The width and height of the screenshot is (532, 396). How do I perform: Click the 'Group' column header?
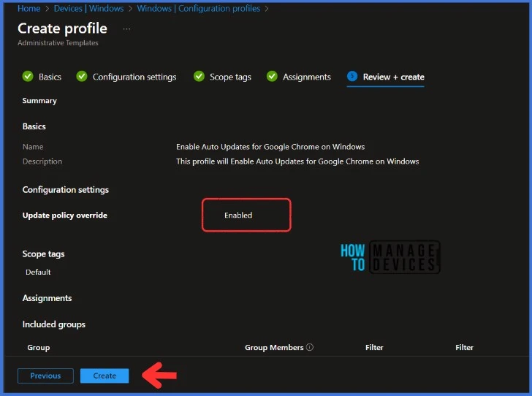pyautogui.click(x=38, y=348)
